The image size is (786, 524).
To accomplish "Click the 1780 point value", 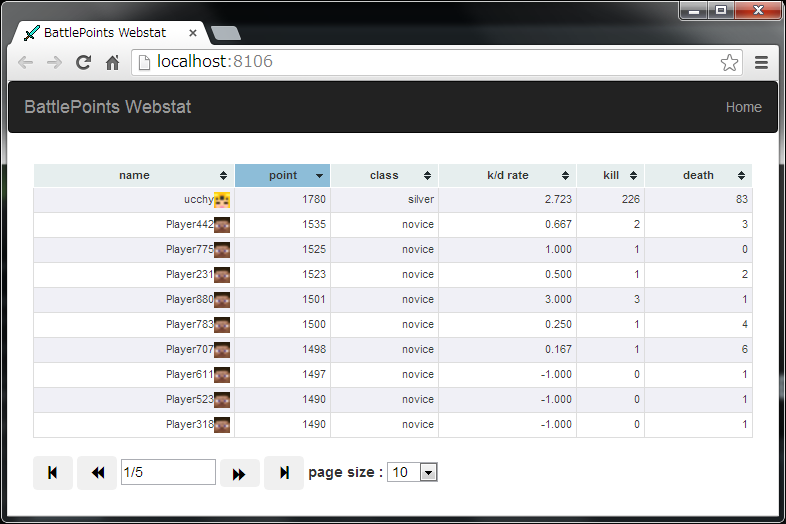I will pos(314,200).
